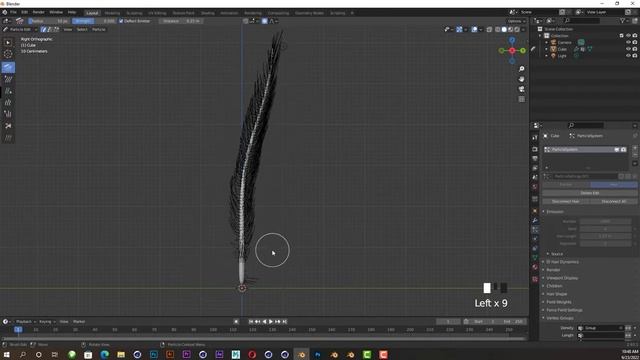Open the Edit menu
The image size is (640, 360).
coord(24,12)
